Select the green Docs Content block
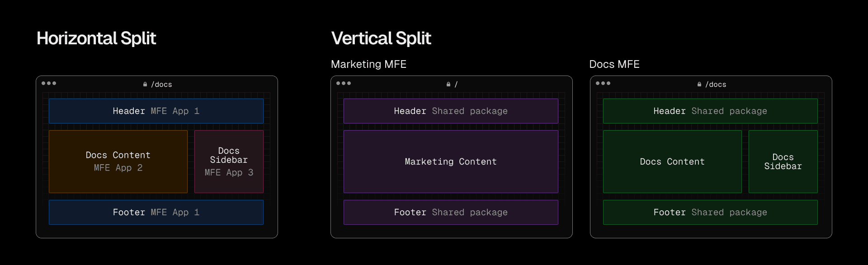 pyautogui.click(x=672, y=161)
